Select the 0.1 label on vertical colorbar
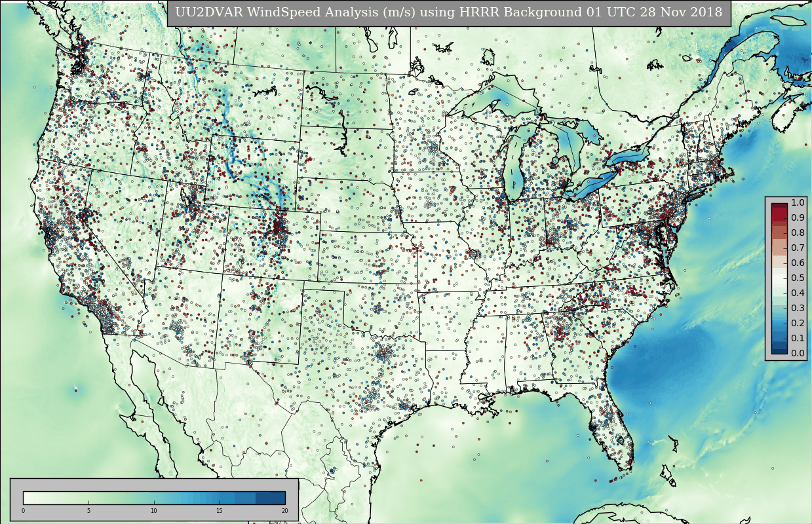This screenshot has width=812, height=524. pos(798,338)
